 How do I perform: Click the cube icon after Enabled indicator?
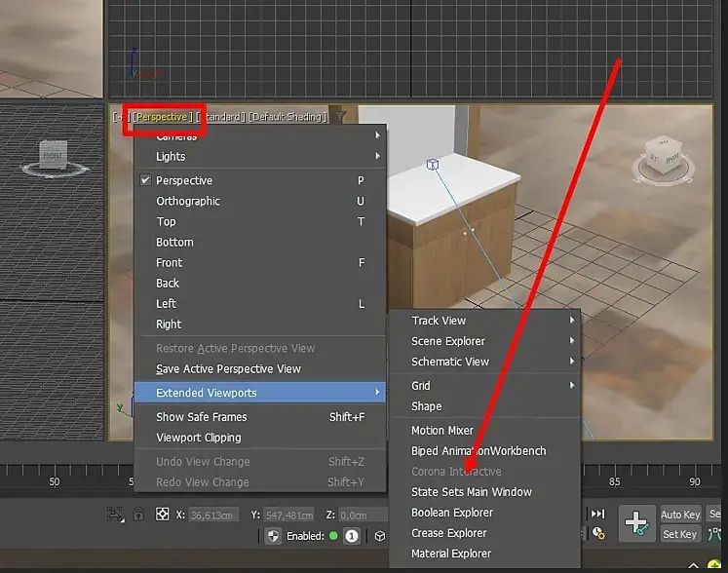pos(380,536)
